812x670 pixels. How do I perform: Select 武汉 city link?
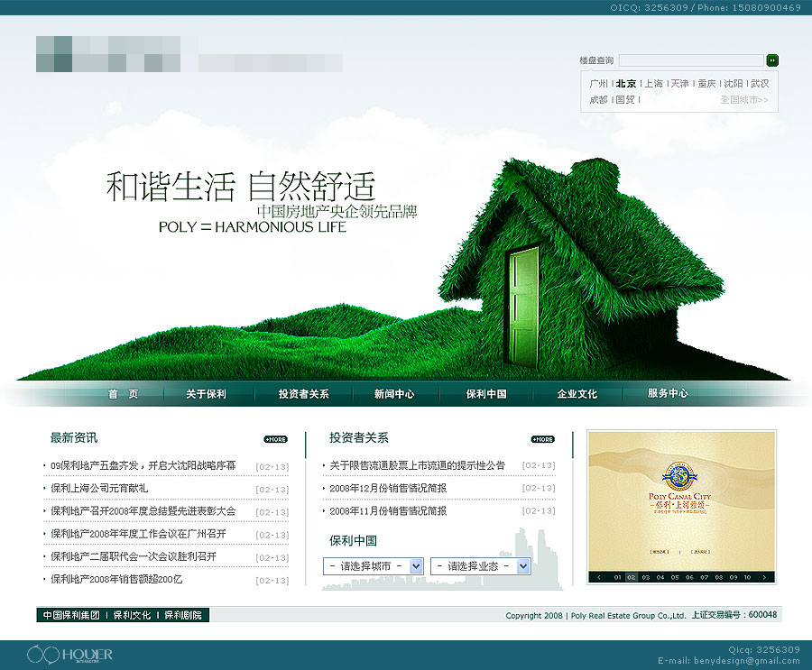[760, 83]
